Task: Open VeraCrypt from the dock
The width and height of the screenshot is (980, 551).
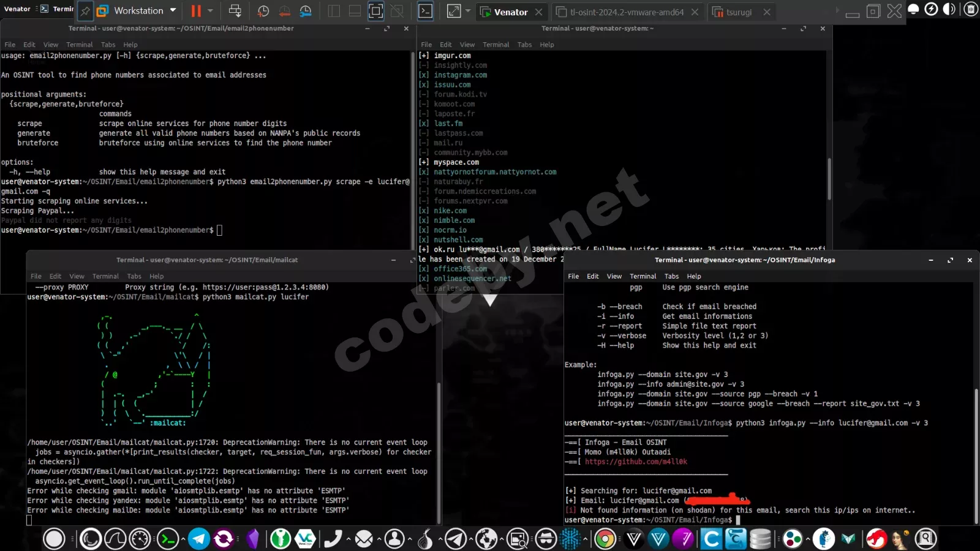Action: pyautogui.click(x=305, y=539)
